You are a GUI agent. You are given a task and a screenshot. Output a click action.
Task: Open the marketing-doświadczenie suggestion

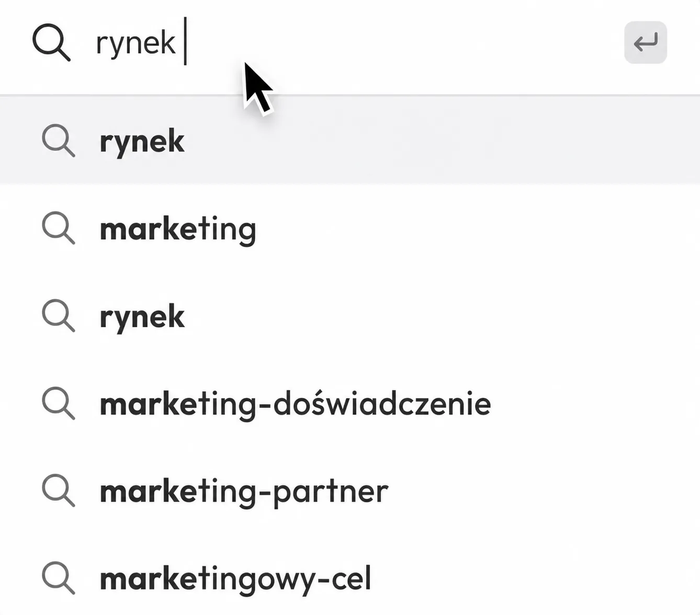[295, 404]
